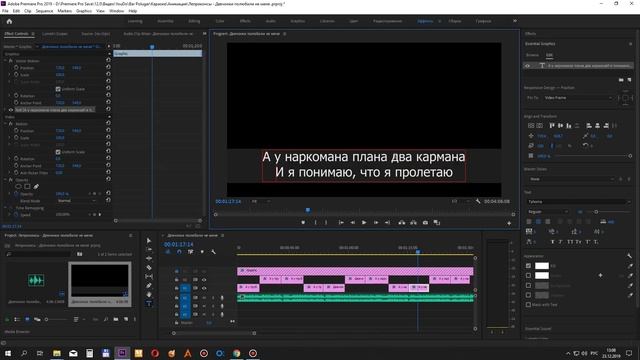
Task: Collapse the Vector Motion effect
Action: 6,61
